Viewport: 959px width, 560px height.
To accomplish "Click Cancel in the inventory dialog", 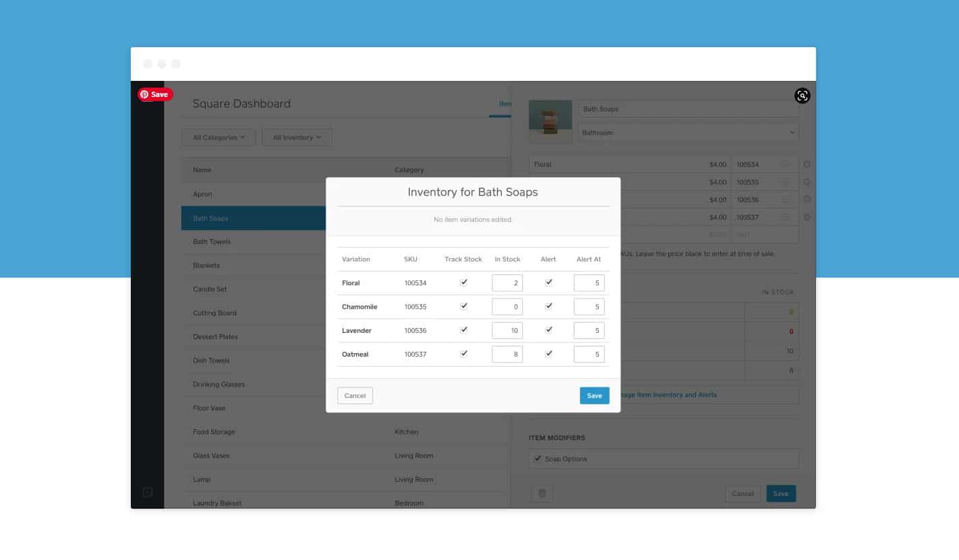I will [x=355, y=396].
